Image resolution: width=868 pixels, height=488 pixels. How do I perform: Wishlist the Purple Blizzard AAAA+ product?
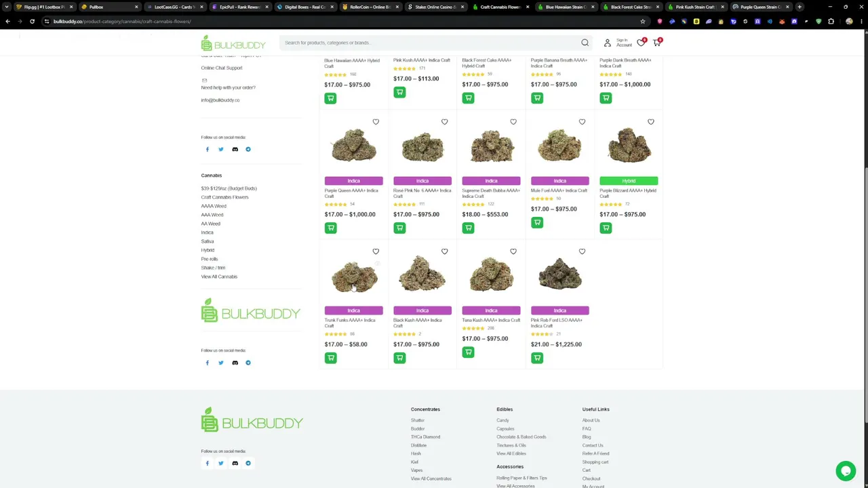[651, 122]
